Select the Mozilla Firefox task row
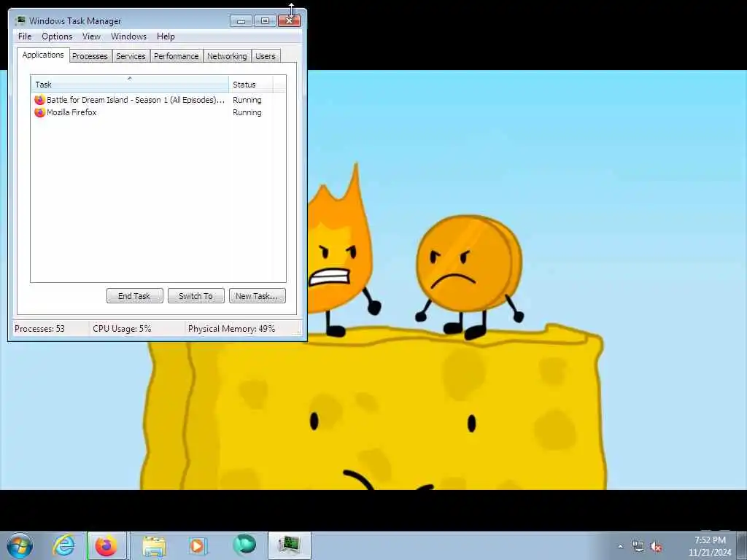 coord(158,112)
